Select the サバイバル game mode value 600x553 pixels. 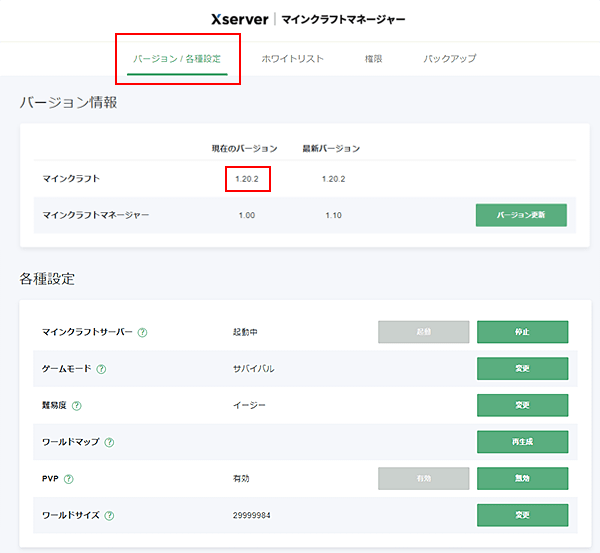pyautogui.click(x=254, y=369)
